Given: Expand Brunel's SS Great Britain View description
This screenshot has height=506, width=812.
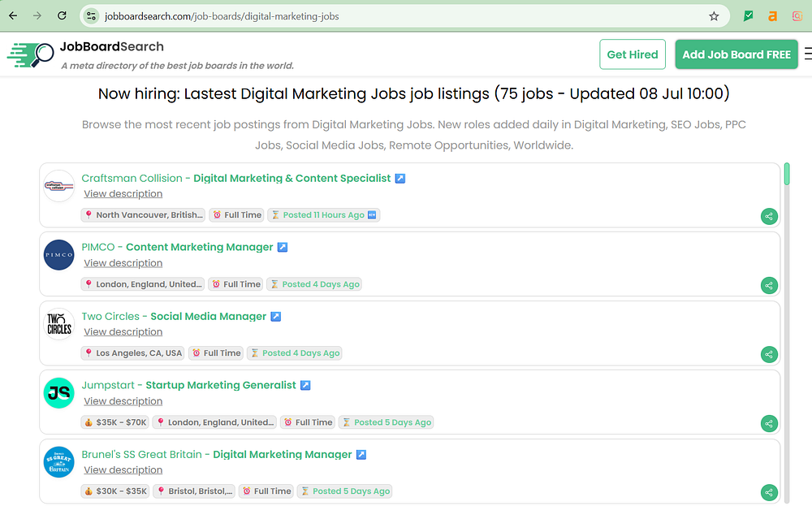Looking at the screenshot, I should click(123, 470).
